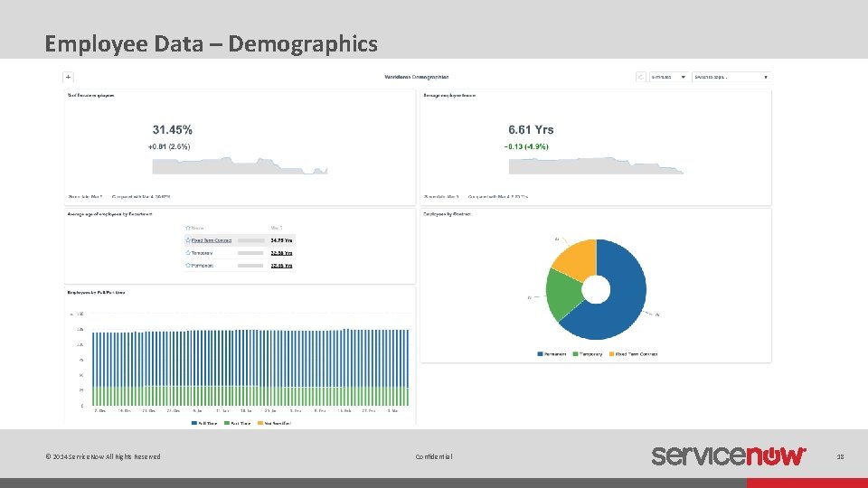Click the star icon in the Name header
The image size is (868, 488).
(188, 228)
